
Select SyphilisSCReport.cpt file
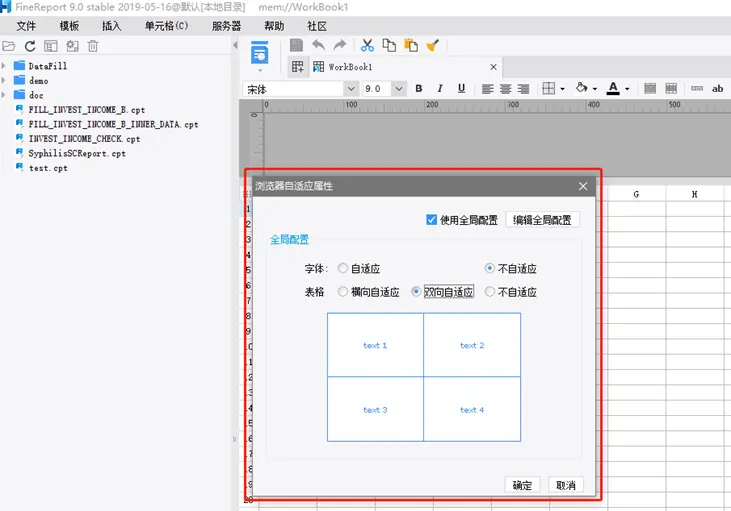[77, 153]
